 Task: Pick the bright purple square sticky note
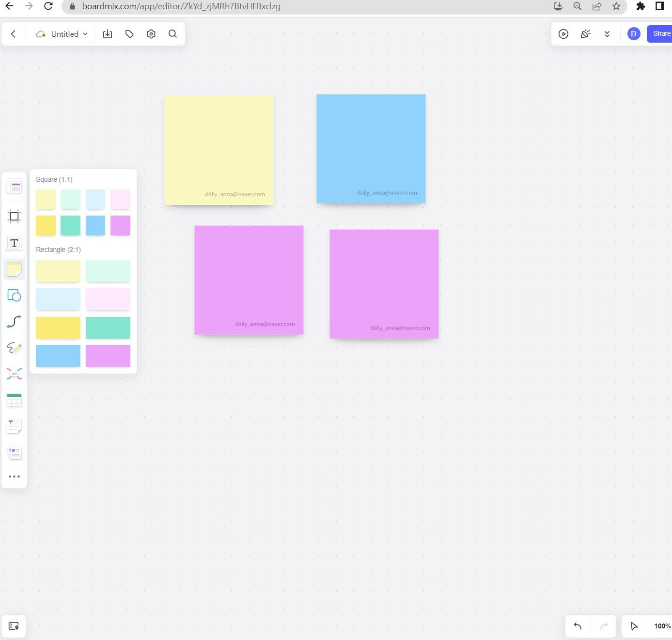point(120,225)
